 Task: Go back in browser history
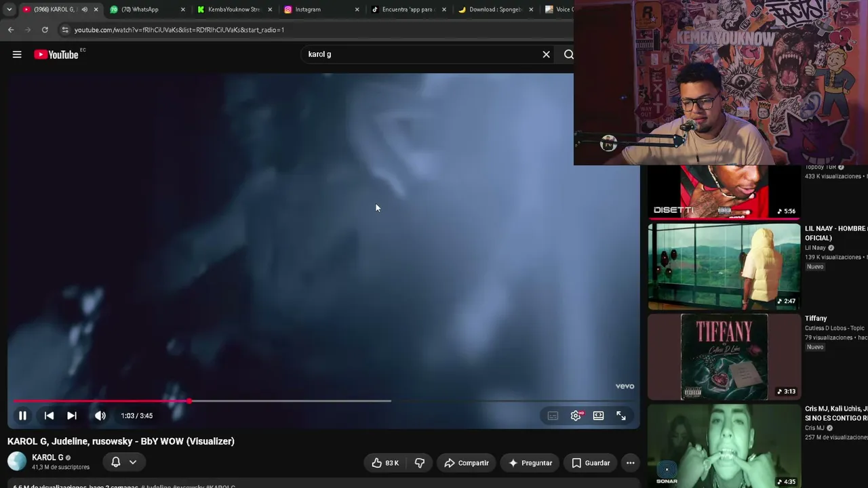click(x=11, y=30)
